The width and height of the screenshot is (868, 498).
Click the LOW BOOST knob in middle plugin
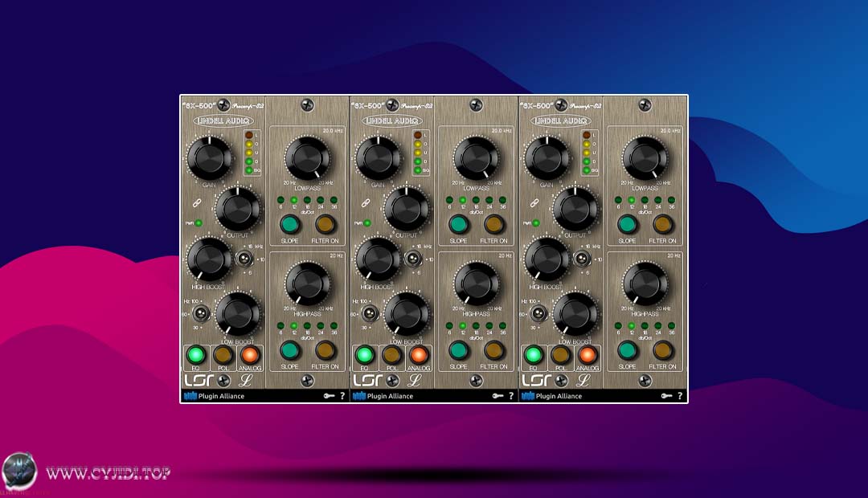407,314
